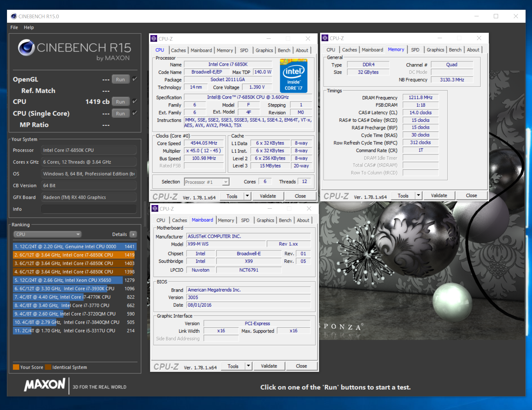The height and width of the screenshot is (410, 532).
Task: Open About tab in Memory CPU-Z window
Action: [x=473, y=50]
